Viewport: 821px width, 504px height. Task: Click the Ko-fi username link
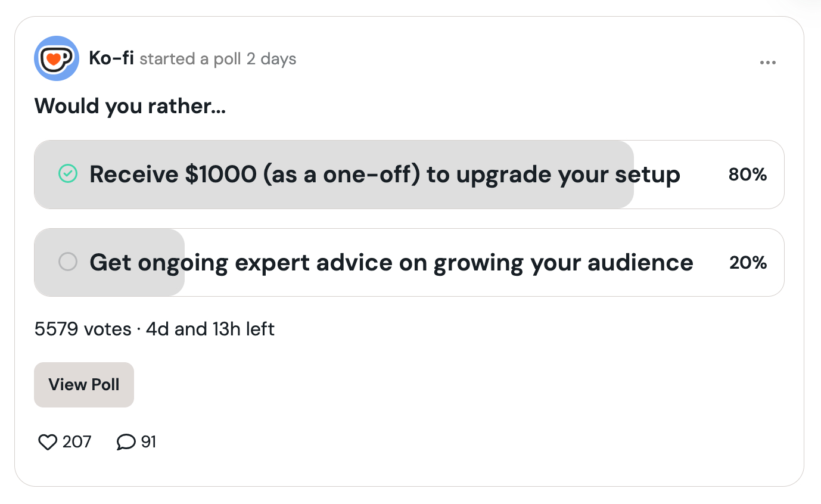click(x=111, y=58)
